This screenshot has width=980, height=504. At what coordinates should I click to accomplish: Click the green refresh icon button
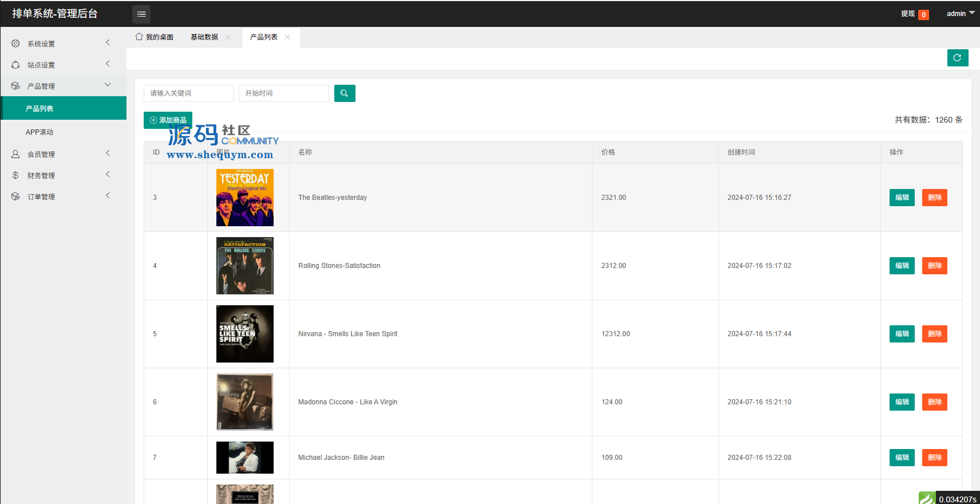click(x=957, y=58)
